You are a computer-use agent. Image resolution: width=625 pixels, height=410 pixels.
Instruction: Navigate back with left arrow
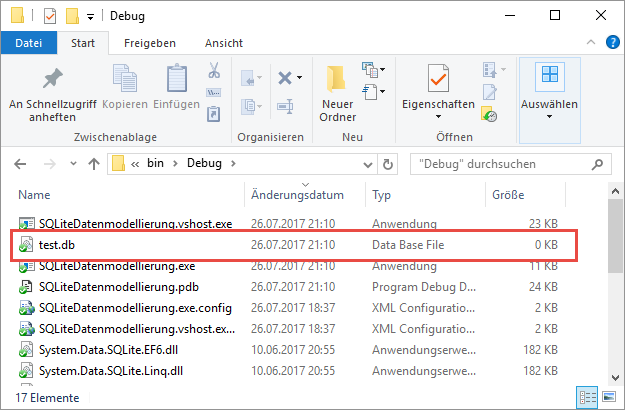point(20,164)
